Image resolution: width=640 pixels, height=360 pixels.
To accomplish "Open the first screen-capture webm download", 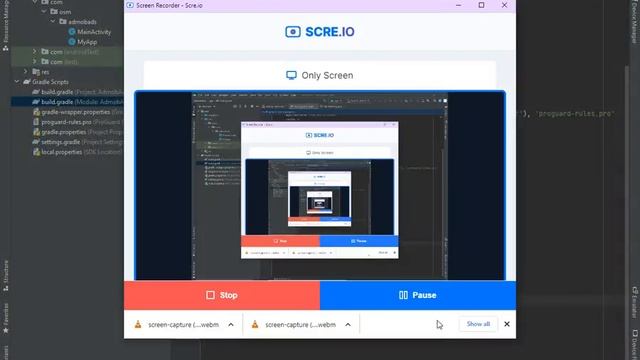I will (x=183, y=325).
